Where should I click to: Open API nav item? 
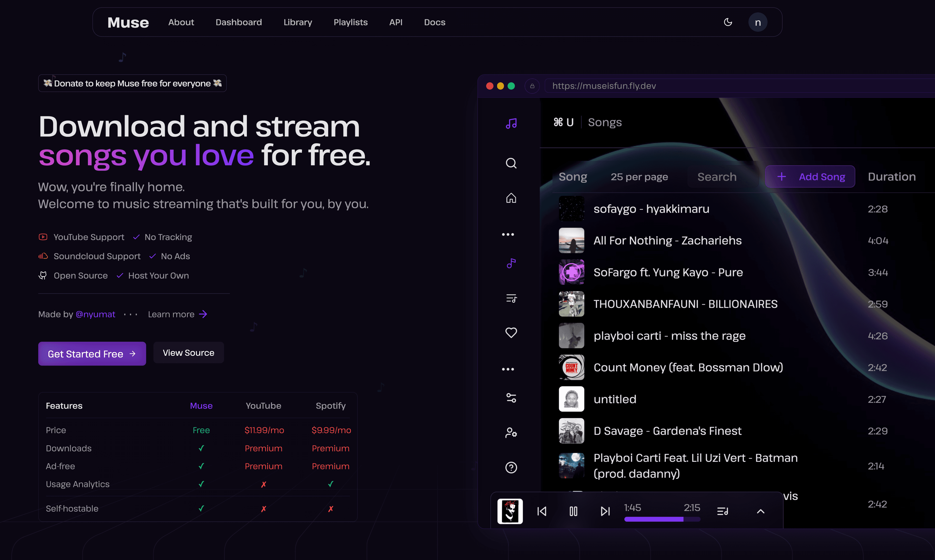click(396, 22)
